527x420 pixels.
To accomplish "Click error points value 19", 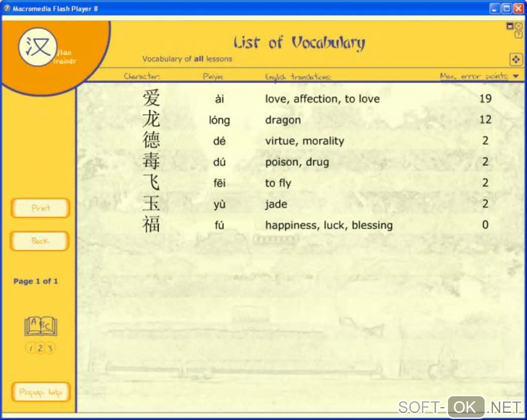I will coord(485,99).
